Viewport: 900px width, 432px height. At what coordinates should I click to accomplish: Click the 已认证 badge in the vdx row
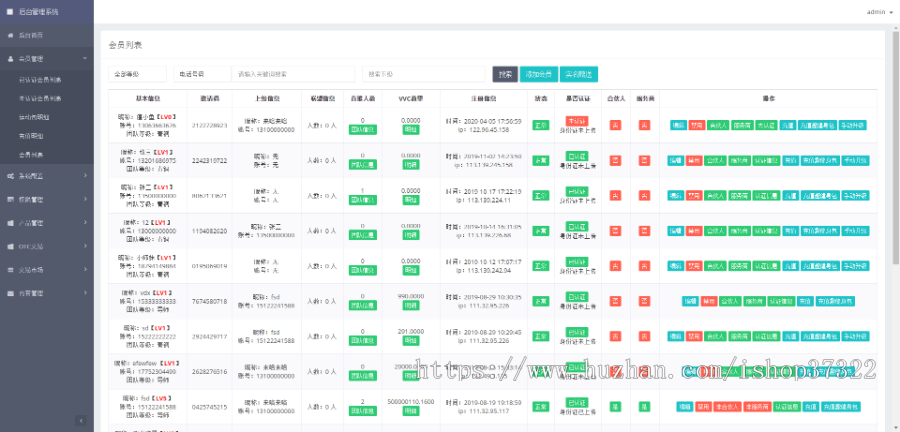[577, 297]
